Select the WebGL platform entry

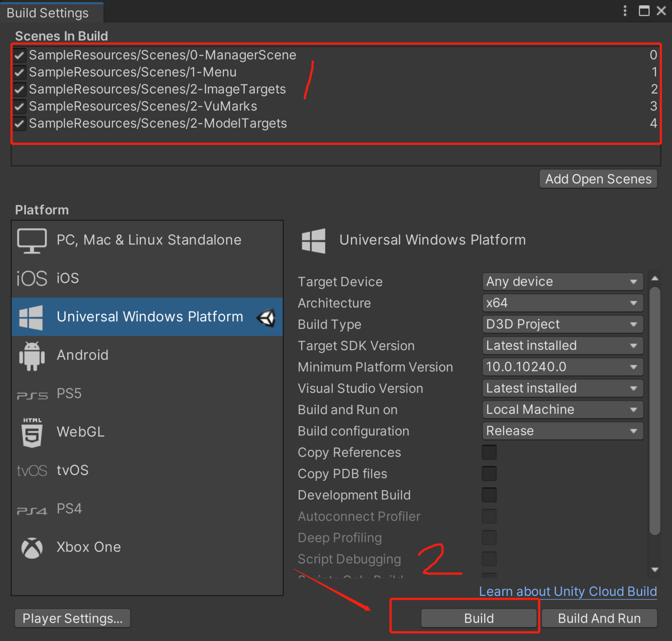click(147, 432)
